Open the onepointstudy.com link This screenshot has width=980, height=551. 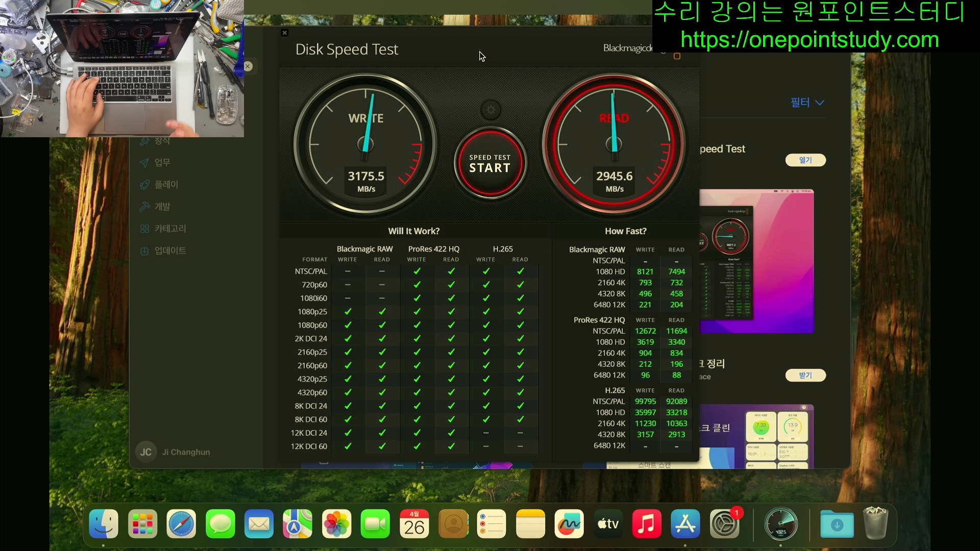(810, 39)
